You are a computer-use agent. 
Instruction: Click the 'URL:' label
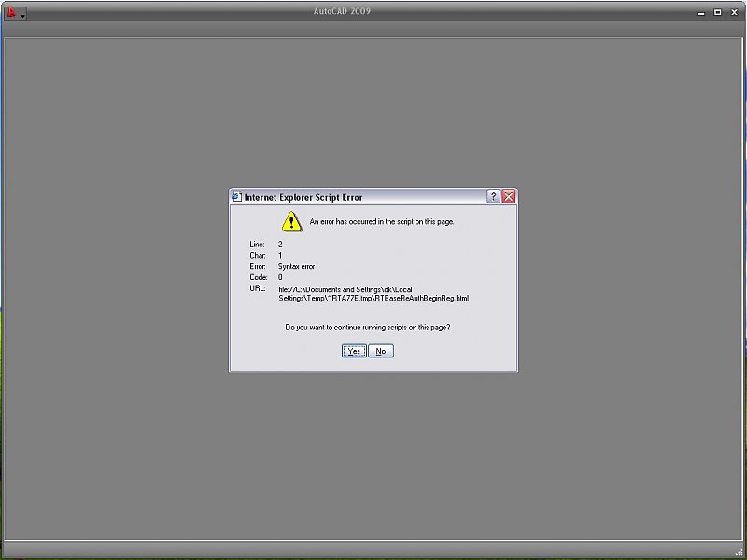(x=258, y=288)
